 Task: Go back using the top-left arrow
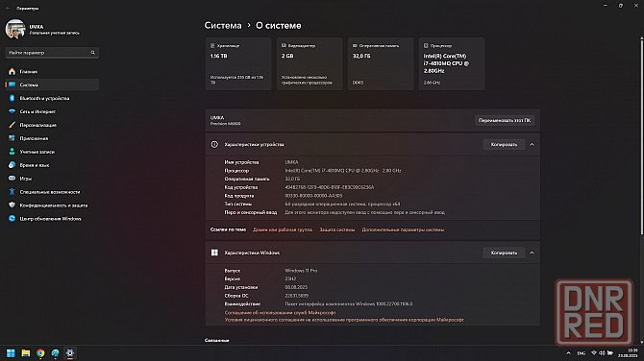(x=8, y=9)
